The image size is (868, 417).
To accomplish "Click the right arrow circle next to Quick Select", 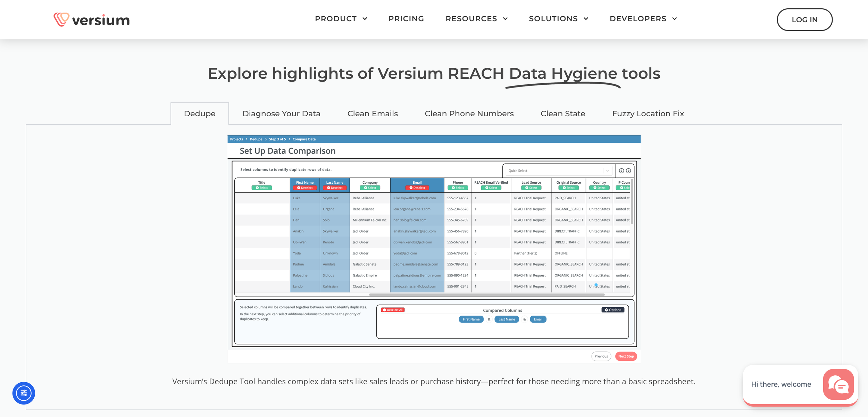I will click(x=628, y=171).
